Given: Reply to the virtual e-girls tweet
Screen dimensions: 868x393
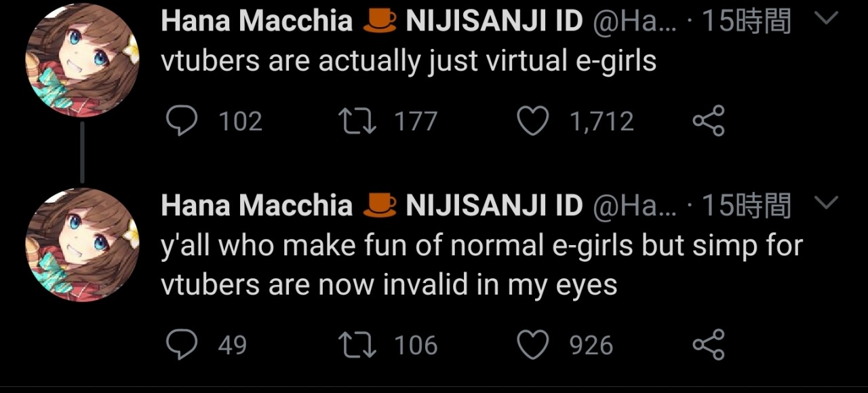Looking at the screenshot, I should 181,121.
